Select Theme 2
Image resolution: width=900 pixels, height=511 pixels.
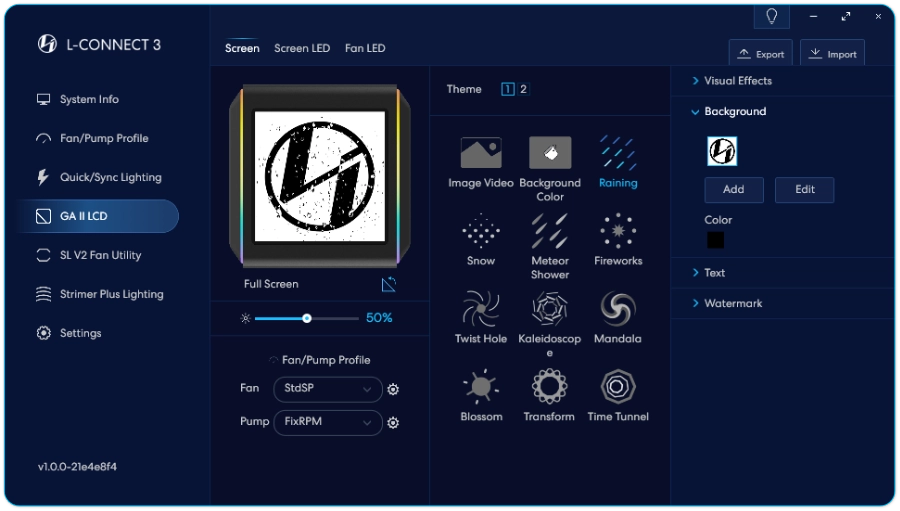point(523,90)
